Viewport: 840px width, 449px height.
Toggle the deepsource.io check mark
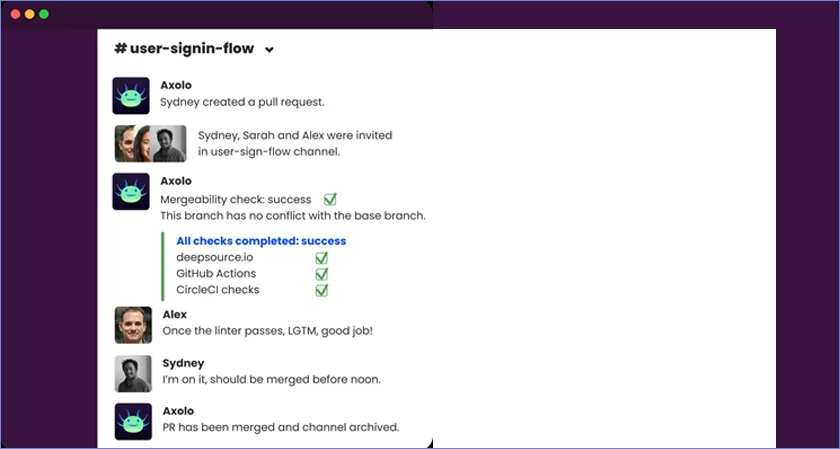click(322, 257)
